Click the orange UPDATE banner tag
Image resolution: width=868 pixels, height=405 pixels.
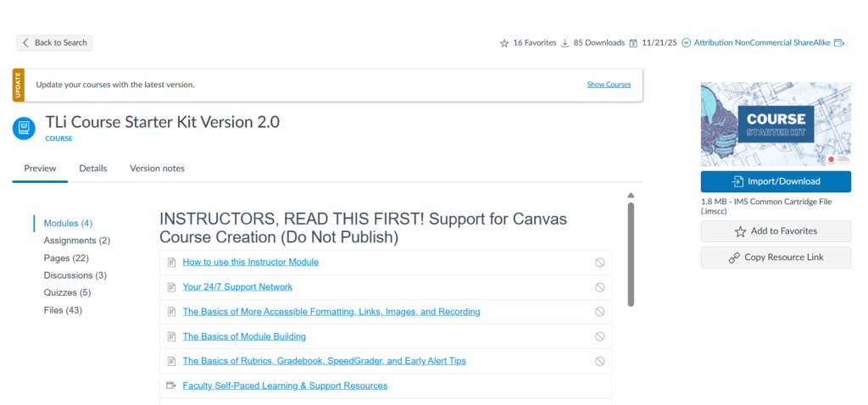19,86
